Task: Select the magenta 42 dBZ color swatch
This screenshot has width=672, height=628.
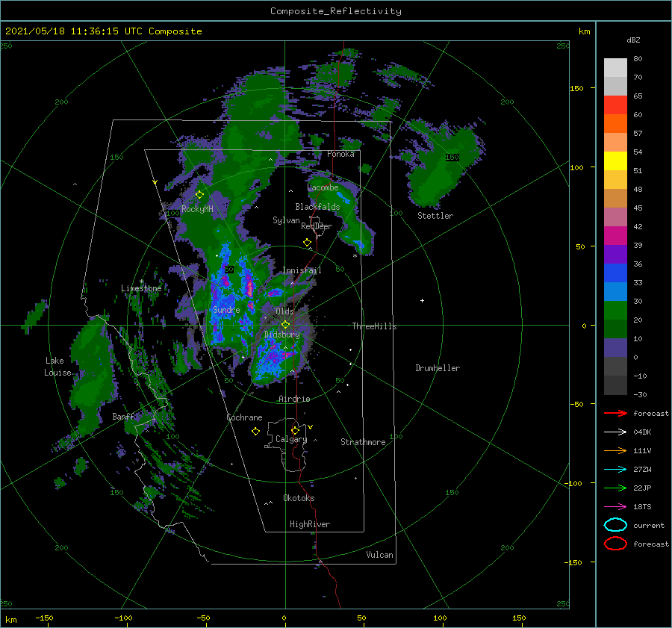Action: [615, 235]
